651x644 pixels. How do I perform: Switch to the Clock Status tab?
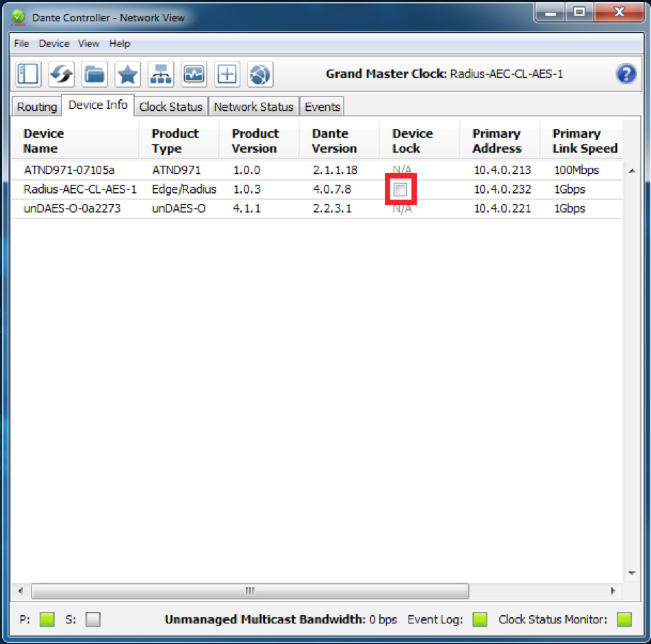[x=170, y=106]
